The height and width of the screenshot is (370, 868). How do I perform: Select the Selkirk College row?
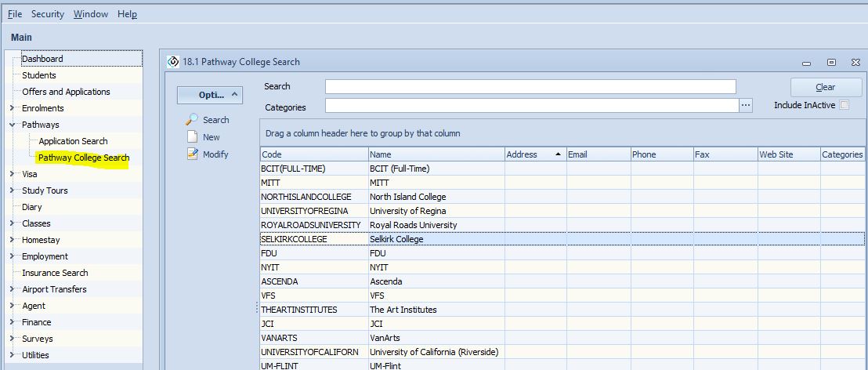(396, 239)
